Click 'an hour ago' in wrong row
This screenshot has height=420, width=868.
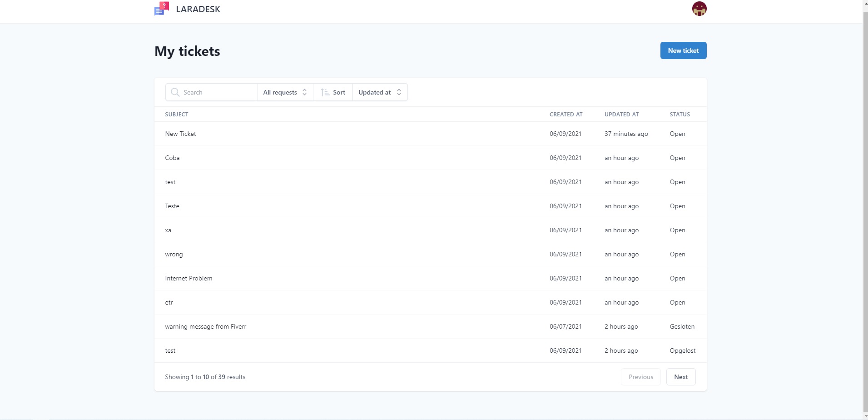click(x=621, y=254)
